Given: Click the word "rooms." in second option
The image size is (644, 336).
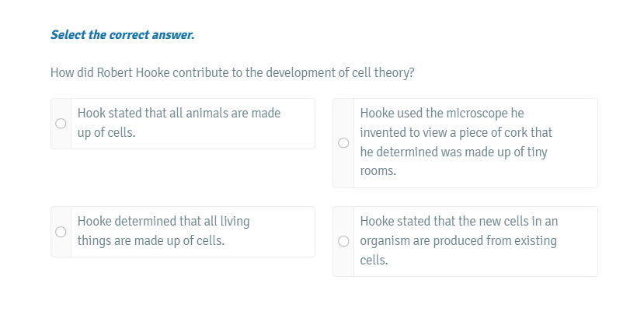Looking at the screenshot, I should click(378, 171).
